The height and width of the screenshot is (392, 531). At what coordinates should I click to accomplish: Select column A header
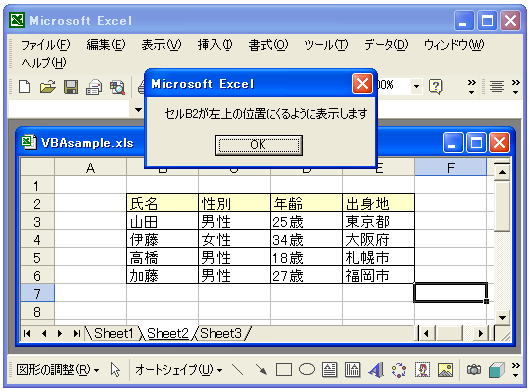pos(90,168)
